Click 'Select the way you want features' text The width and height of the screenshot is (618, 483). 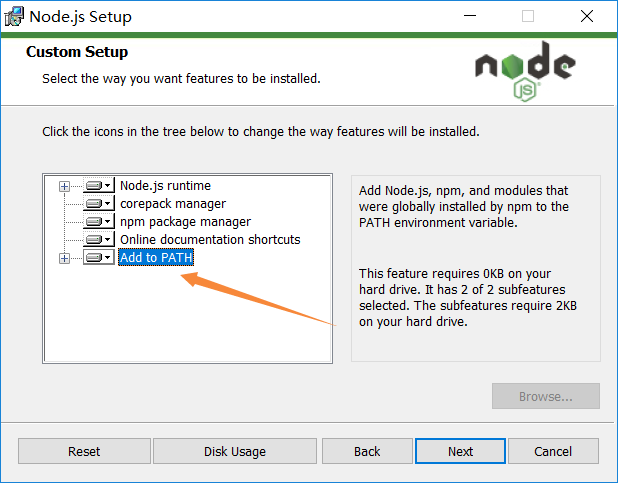pos(181,78)
